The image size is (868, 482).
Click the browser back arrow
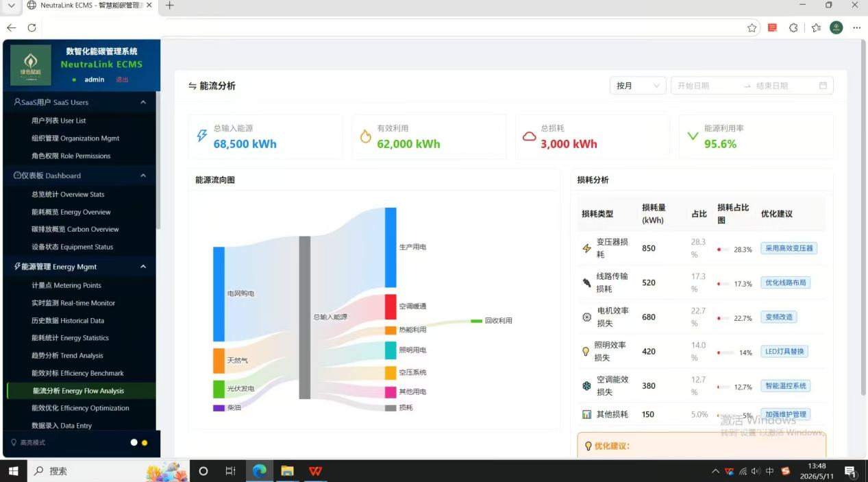point(11,27)
